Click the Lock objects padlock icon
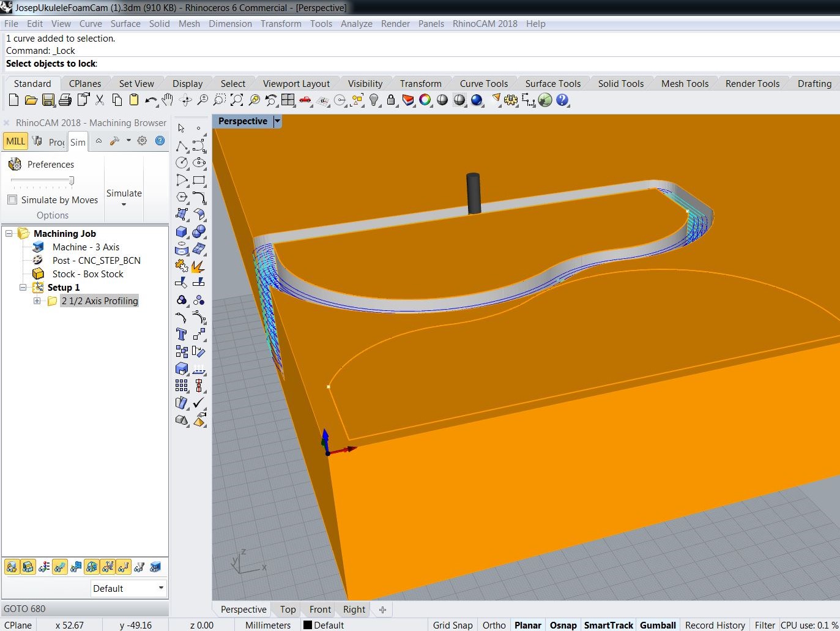840x631 pixels. pos(391,100)
